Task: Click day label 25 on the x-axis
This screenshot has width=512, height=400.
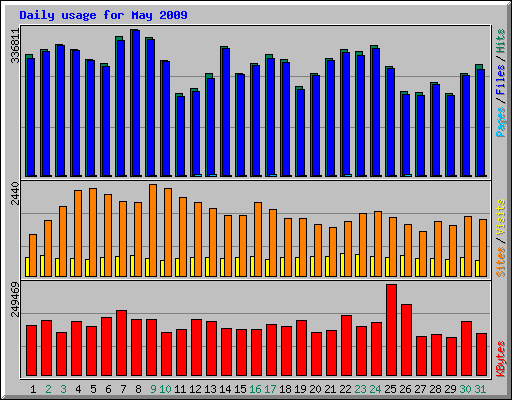Action: click(390, 389)
